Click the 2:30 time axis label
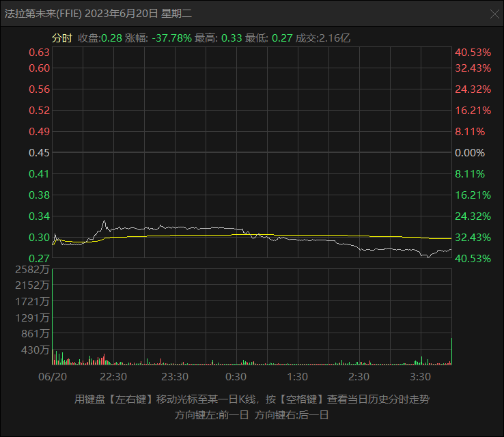 [x=359, y=377]
